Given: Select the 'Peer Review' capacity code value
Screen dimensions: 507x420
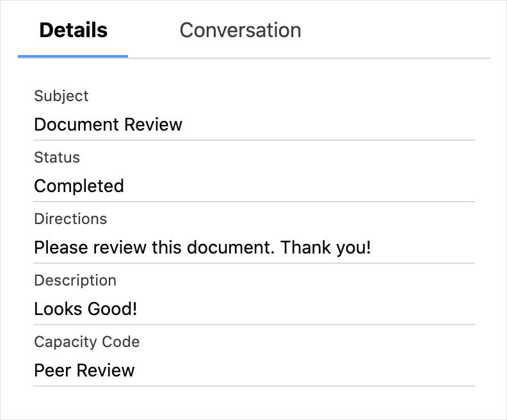Looking at the screenshot, I should [84, 370].
